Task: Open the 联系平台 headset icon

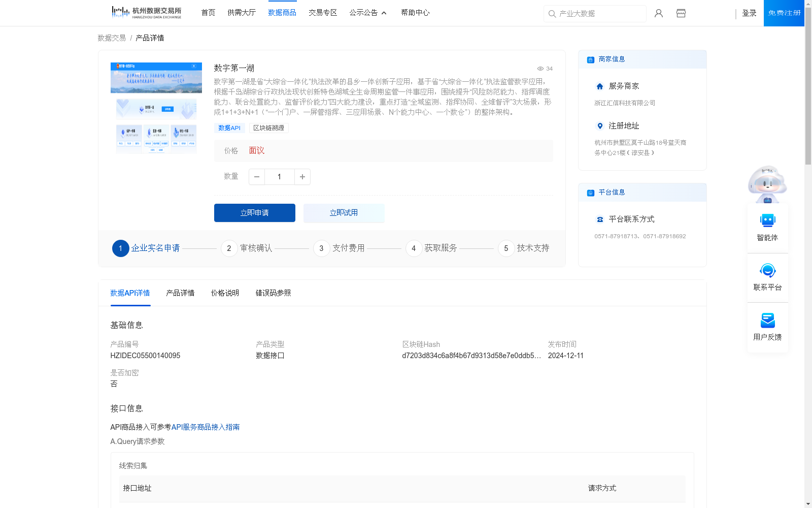Action: coord(767,270)
